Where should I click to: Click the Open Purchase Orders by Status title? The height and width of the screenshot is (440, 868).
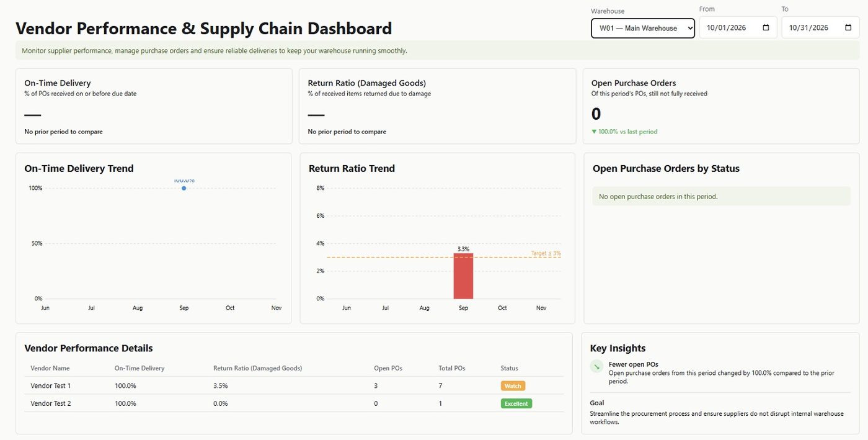coord(666,168)
